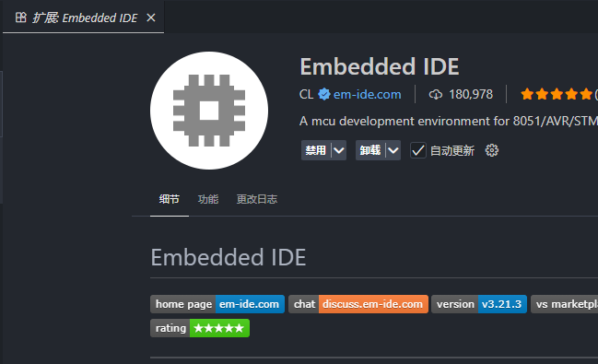The width and height of the screenshot is (598, 364).
Task: Click the version v3.21.3 badge
Action: 479,304
